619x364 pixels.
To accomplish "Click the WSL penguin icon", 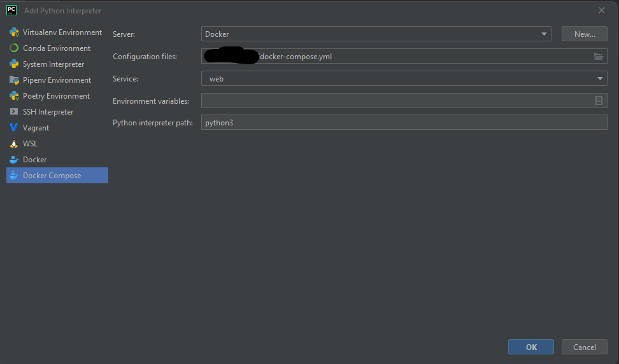I will (14, 144).
